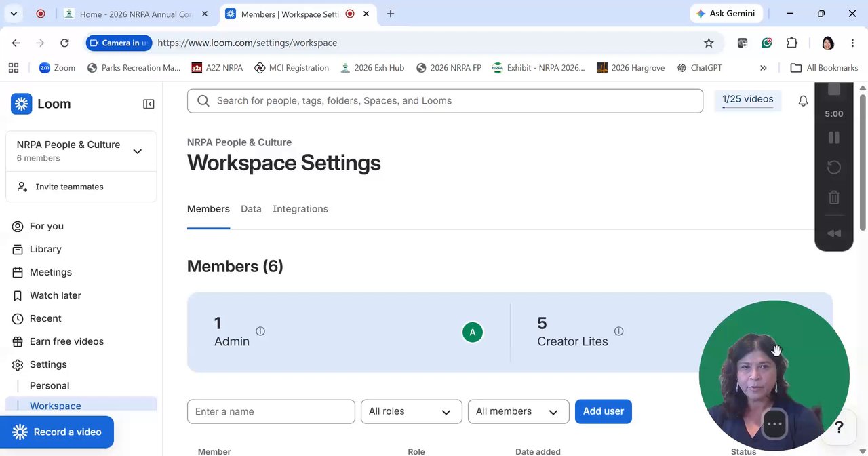Open the Chrome extensions puzzle icon

[x=792, y=43]
